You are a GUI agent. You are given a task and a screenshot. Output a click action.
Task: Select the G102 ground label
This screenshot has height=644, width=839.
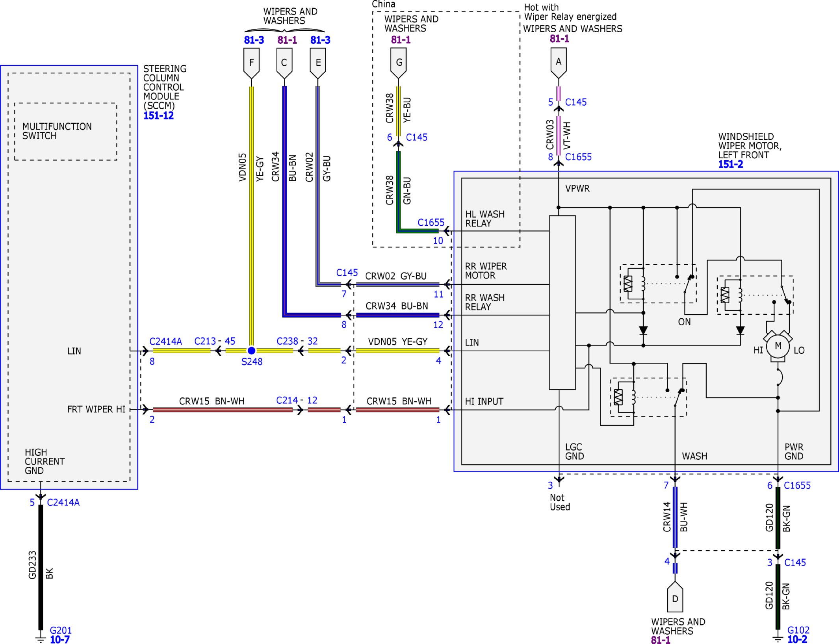pyautogui.click(x=798, y=630)
